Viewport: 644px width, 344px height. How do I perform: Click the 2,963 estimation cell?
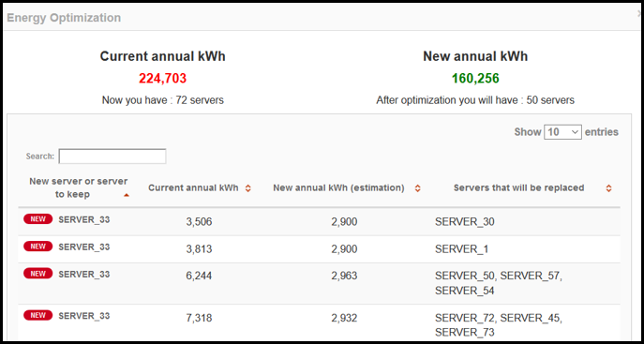pos(344,277)
